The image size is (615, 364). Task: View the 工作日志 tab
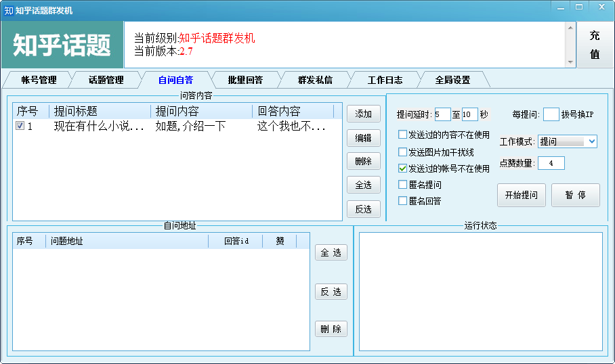click(x=385, y=80)
